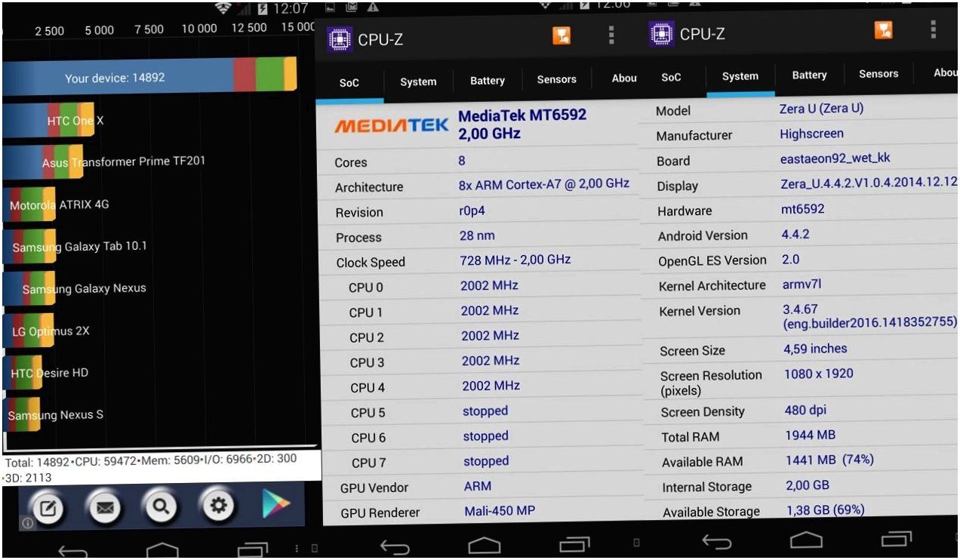Tap back arrow under the System screen
The image size is (960, 560).
[717, 541]
